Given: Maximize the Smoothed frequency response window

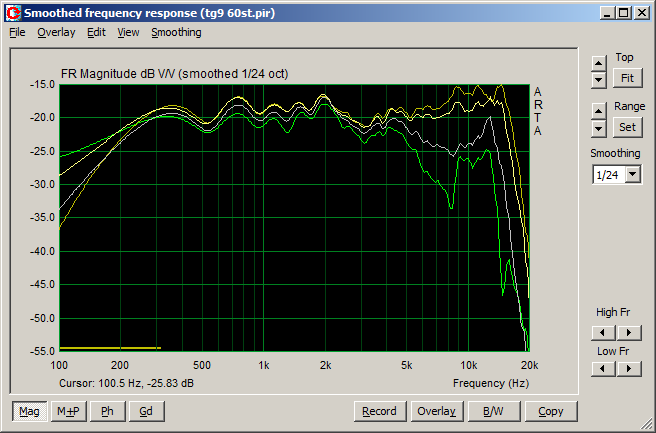Looking at the screenshot, I should tap(623, 13).
